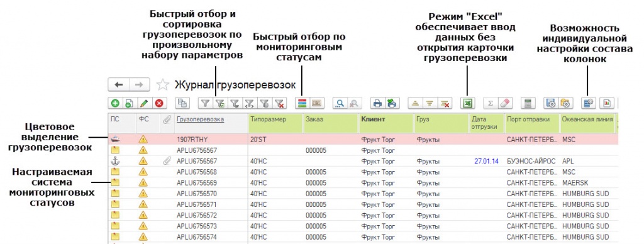Open the column composition settings icon

tap(588, 104)
